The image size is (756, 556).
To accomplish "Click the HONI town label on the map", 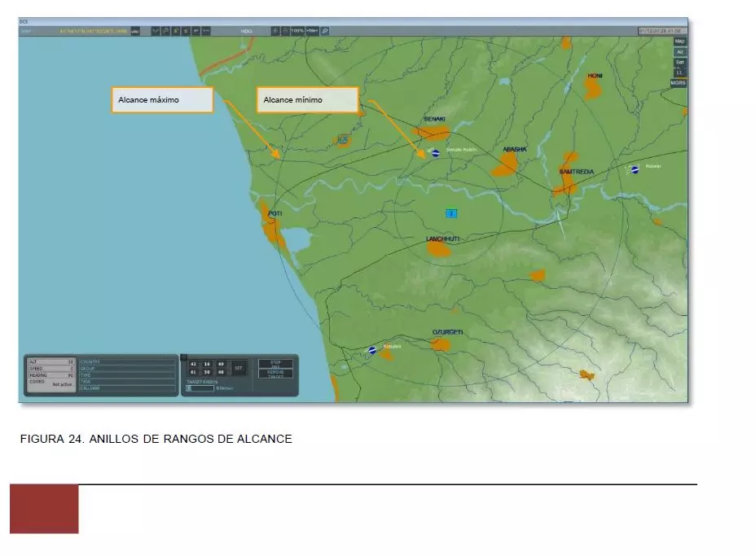I will pos(595,76).
